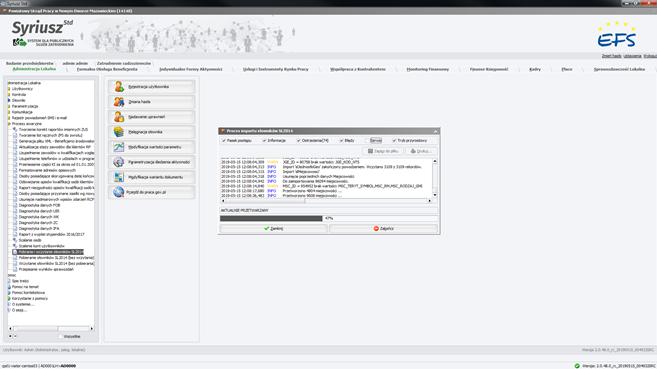The height and width of the screenshot is (369, 657).
Task: Open Parametryzacja śledzenia aktywności icon button
Action: [x=152, y=162]
